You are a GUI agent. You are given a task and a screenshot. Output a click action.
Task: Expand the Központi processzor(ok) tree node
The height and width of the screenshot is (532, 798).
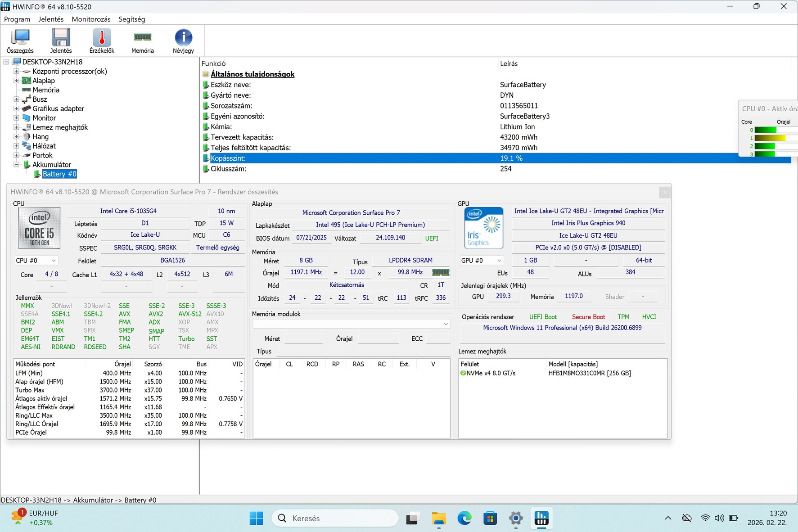(x=16, y=71)
